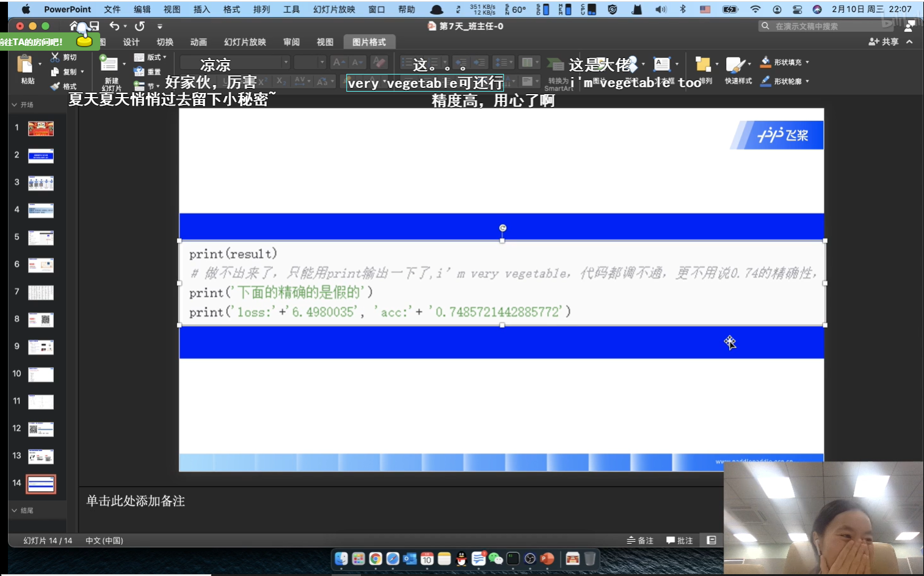Click the Convert to SmartArt icon

click(555, 63)
